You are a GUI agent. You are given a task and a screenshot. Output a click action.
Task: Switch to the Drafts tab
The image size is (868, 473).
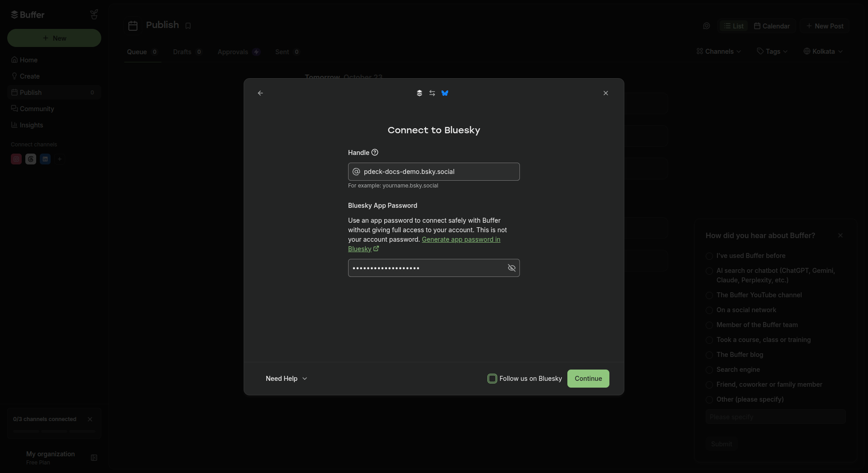[x=188, y=52]
